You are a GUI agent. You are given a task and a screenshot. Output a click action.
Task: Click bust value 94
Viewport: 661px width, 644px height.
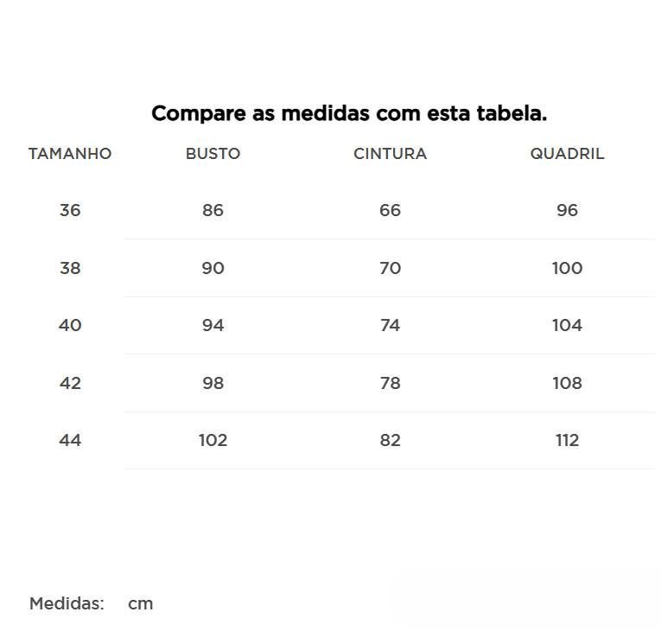coord(213,325)
